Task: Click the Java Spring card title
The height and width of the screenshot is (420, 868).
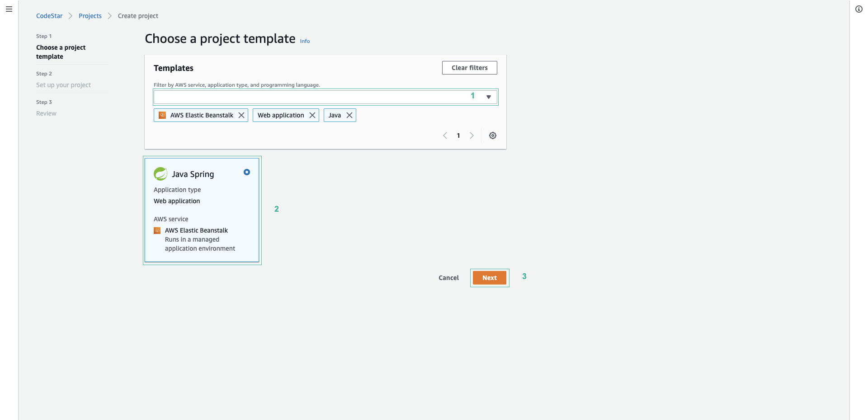Action: [x=193, y=174]
